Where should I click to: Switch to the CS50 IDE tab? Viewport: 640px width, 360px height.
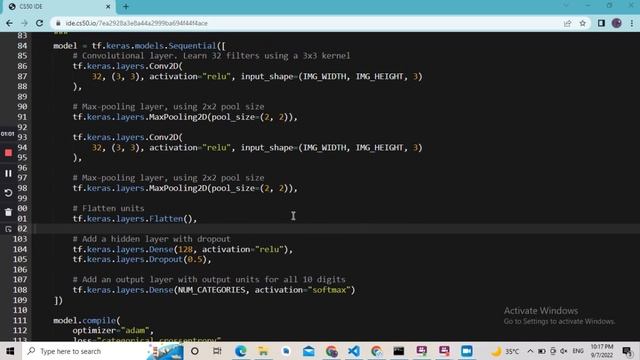(x=59, y=7)
